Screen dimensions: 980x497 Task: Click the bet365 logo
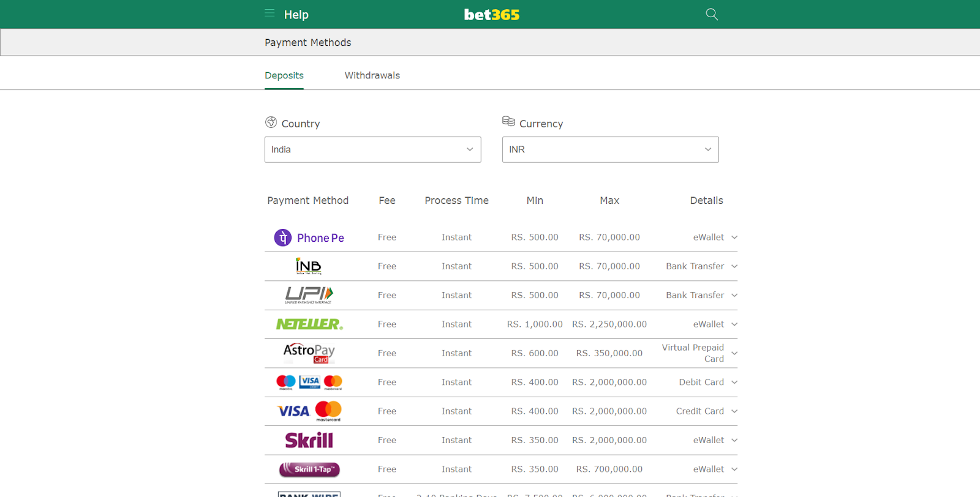[492, 15]
